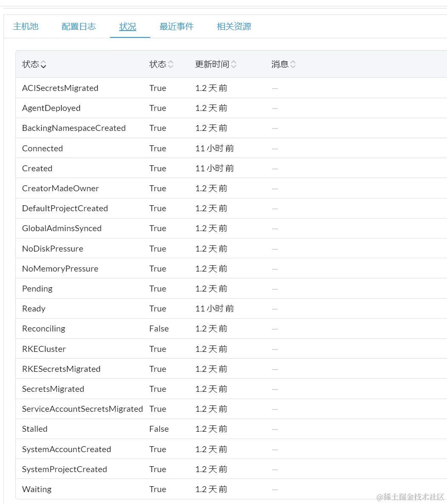Viewport: 447px width, 504px height.
Task: Go to the 相关资源 tab
Action: pos(234,26)
